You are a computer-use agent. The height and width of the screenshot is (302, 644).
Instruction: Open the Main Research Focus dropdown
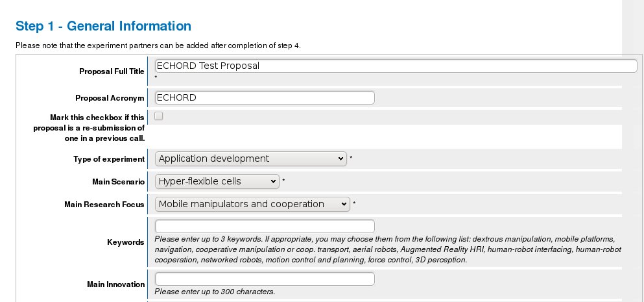252,204
